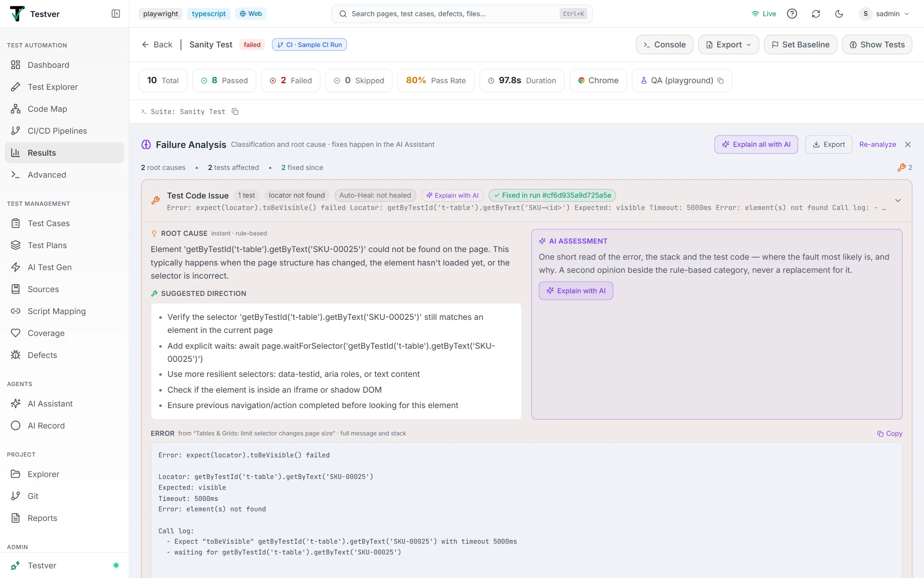The image size is (924, 578).
Task: Toggle dark mode moon icon
Action: pyautogui.click(x=839, y=14)
